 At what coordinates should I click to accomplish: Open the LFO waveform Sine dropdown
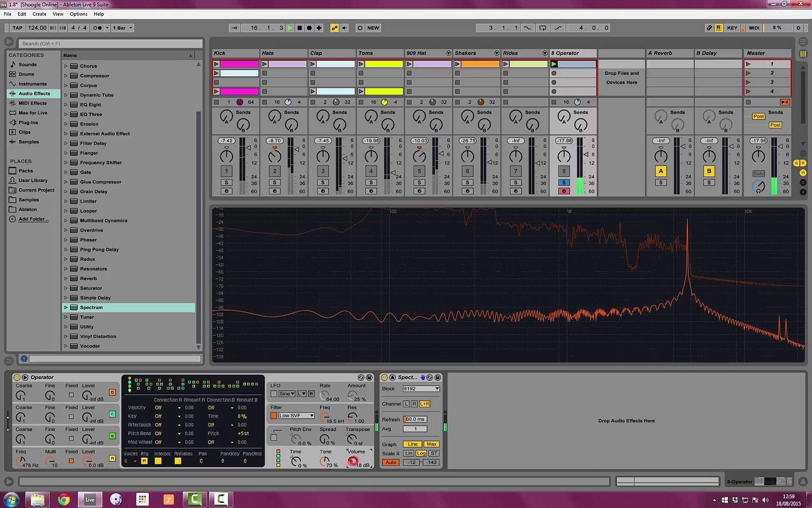point(287,394)
